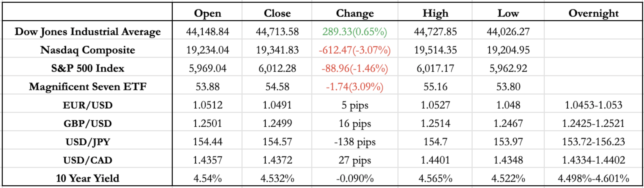Select the Close column header
This screenshot has height=188, width=644.
[x=277, y=13]
